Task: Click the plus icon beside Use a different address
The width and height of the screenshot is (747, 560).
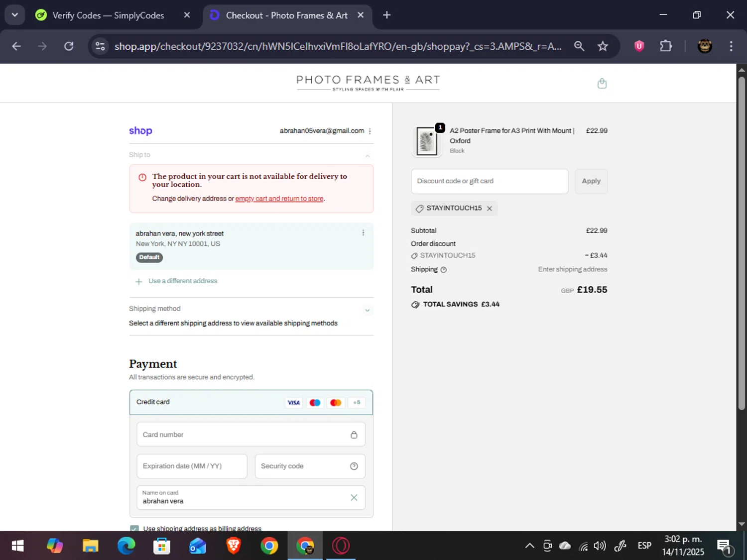Action: coord(139,281)
